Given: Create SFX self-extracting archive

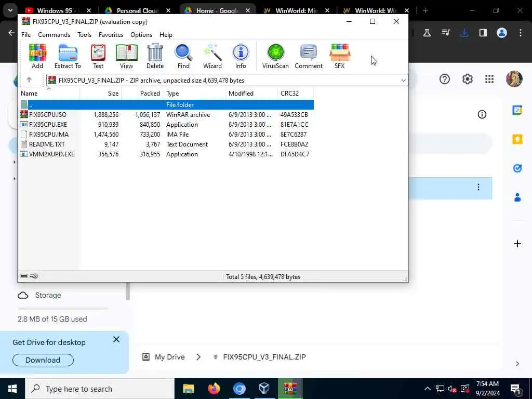Looking at the screenshot, I should point(340,56).
